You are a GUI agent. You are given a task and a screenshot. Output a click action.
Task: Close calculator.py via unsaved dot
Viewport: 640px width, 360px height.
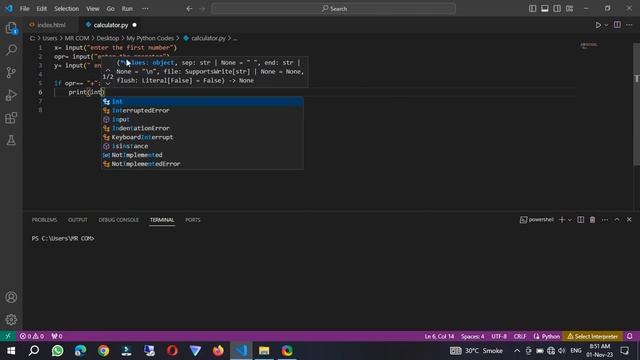134,25
